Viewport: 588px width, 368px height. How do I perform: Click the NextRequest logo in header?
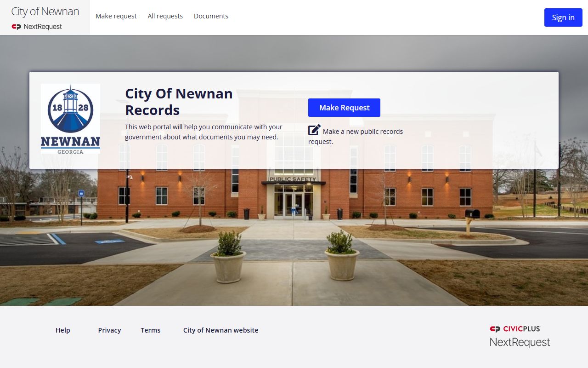coord(37,27)
